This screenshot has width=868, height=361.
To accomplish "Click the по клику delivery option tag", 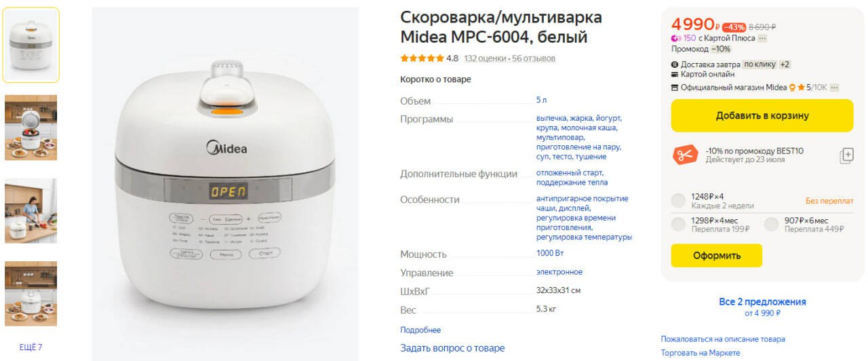I will (x=759, y=64).
